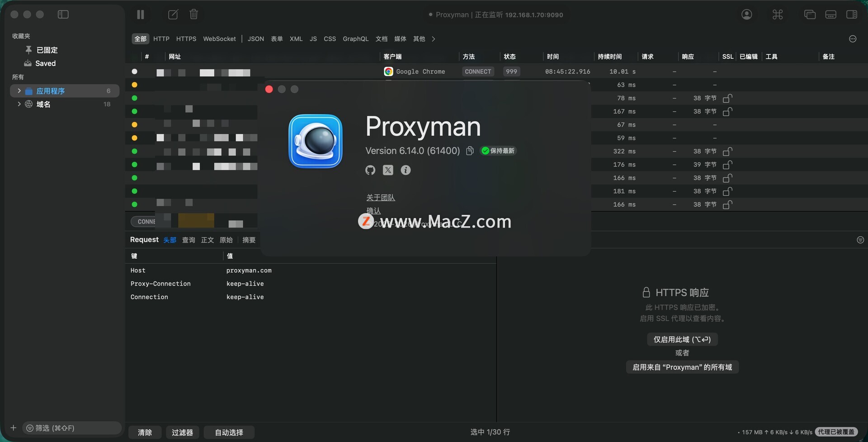The width and height of the screenshot is (868, 442).
Task: Click the Saved tray icon
Action: point(28,63)
